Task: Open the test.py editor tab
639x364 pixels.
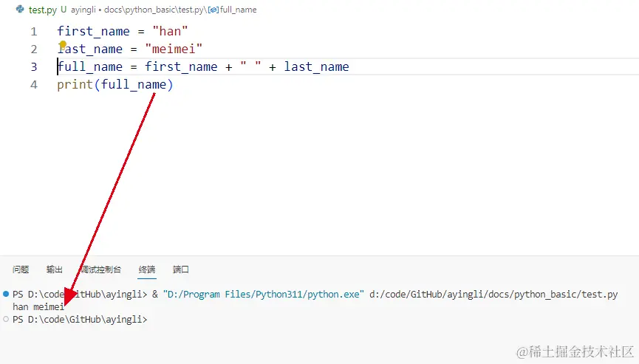Action: point(42,10)
